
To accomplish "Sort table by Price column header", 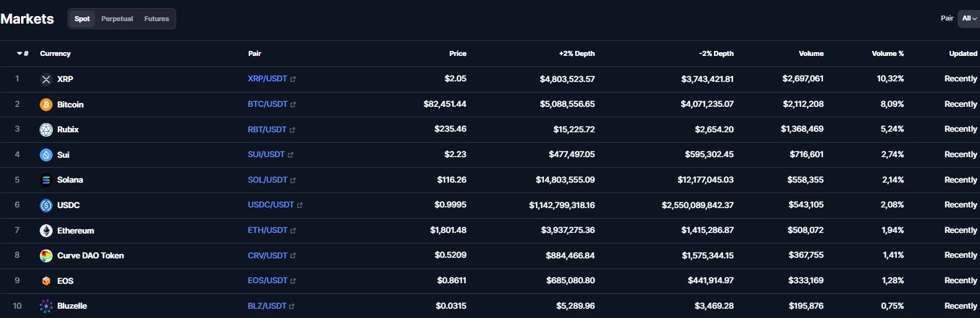I will coord(458,53).
